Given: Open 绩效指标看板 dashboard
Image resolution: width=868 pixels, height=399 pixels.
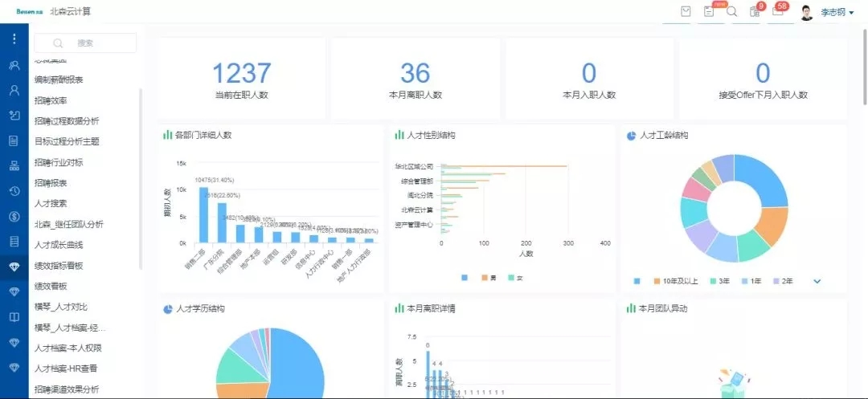Looking at the screenshot, I should click(59, 266).
